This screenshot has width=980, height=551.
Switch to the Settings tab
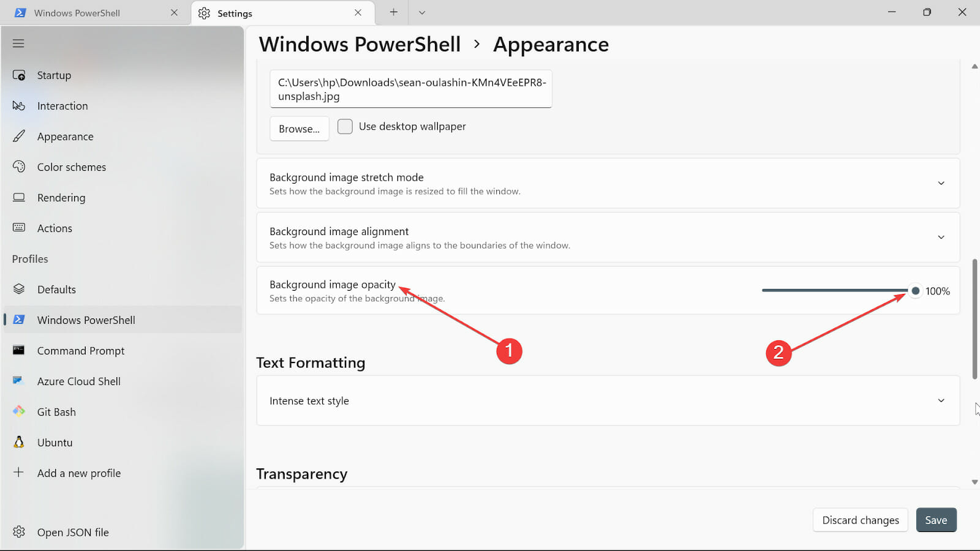[283, 13]
